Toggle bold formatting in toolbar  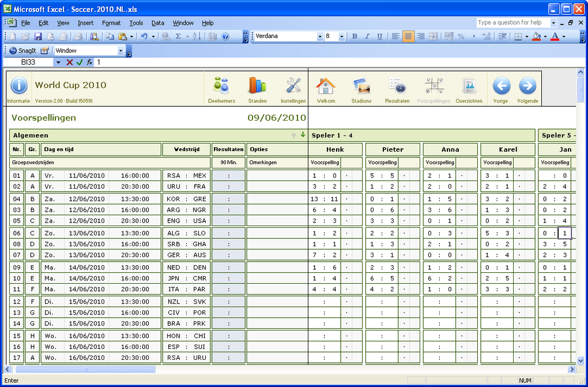click(x=355, y=36)
